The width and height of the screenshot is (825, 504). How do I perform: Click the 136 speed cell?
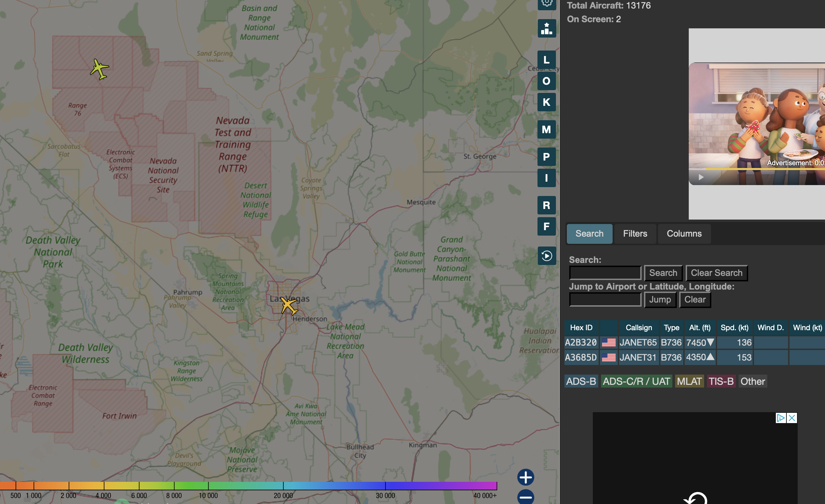[x=735, y=342]
